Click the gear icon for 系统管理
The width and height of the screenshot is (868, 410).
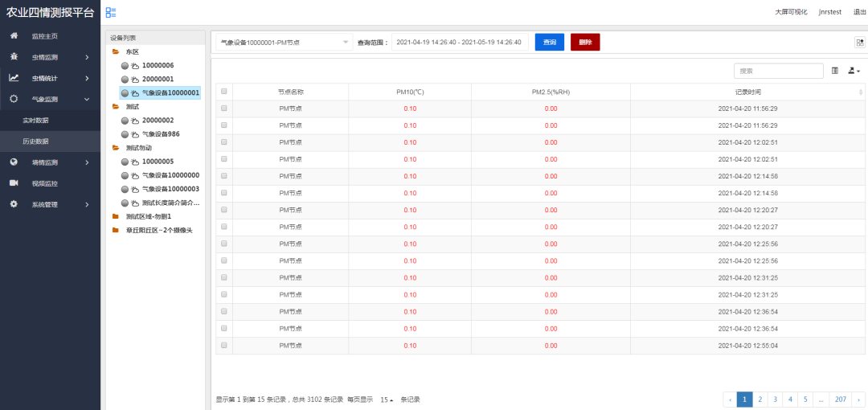pos(14,204)
